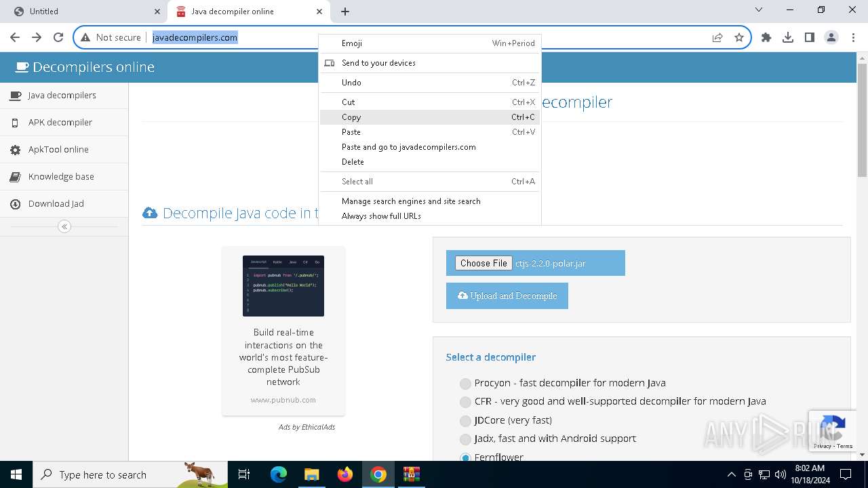Open Chrome from the taskbar

(378, 474)
